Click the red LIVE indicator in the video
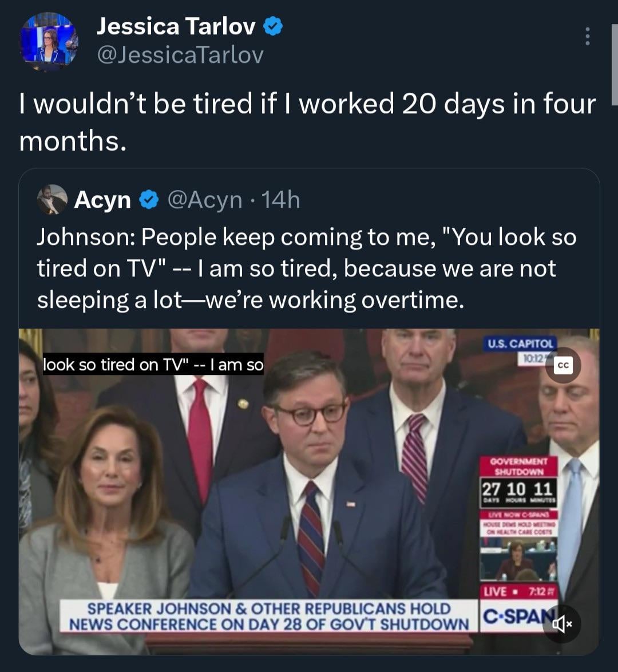 coord(496,591)
